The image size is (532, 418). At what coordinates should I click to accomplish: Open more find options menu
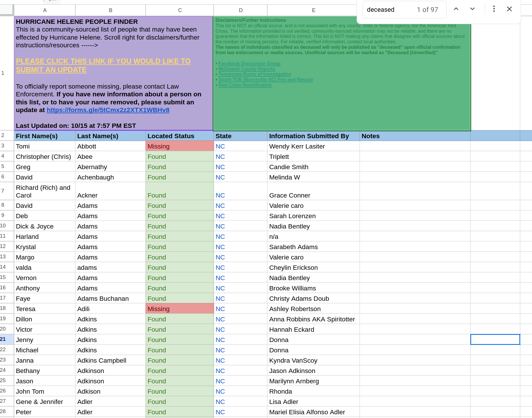(x=494, y=9)
